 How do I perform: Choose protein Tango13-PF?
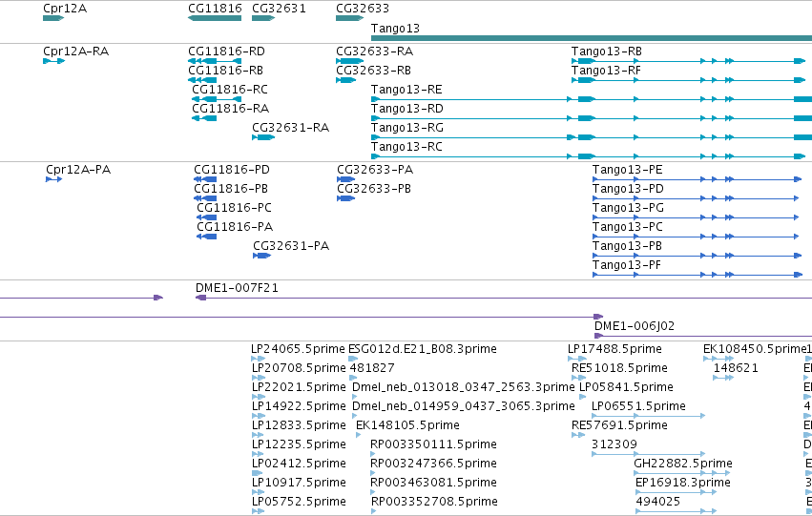(x=627, y=265)
